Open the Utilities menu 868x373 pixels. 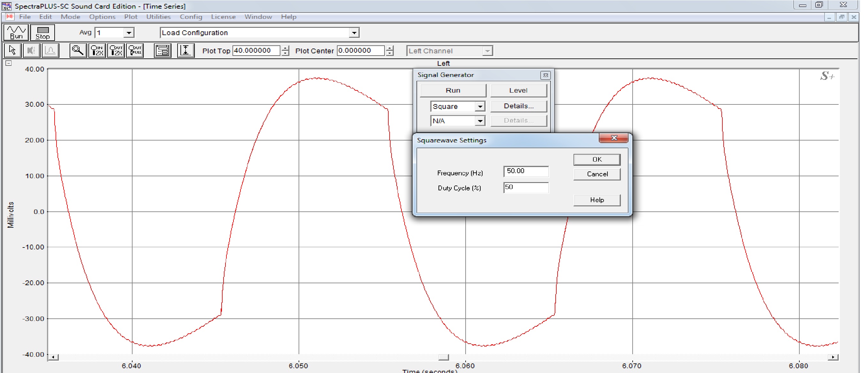click(x=158, y=17)
